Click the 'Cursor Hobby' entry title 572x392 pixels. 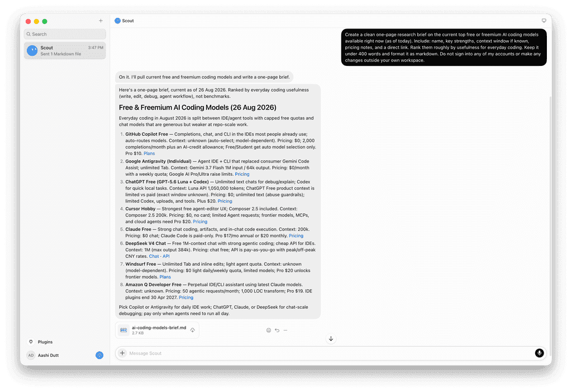point(140,209)
